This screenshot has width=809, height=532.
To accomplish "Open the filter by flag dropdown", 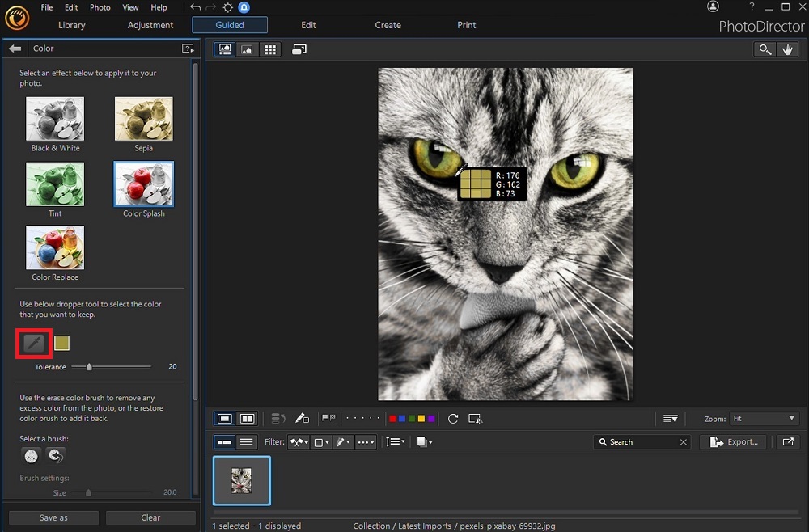I will pos(299,441).
